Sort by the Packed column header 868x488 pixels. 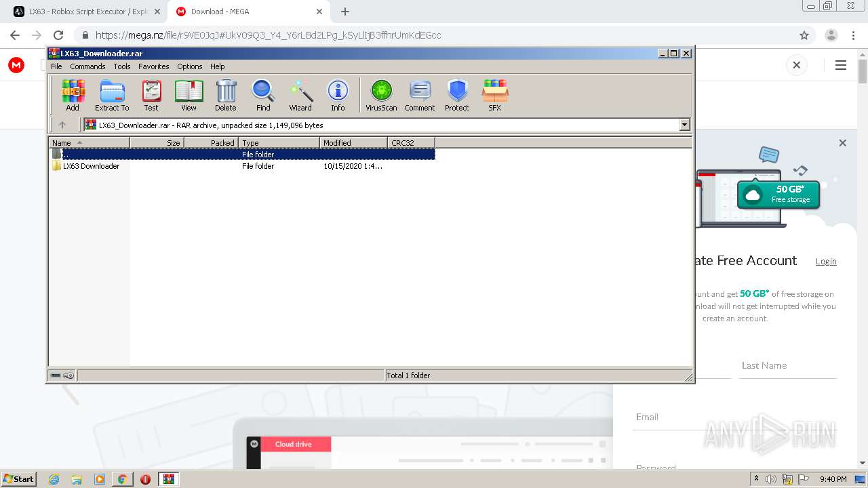pyautogui.click(x=211, y=142)
